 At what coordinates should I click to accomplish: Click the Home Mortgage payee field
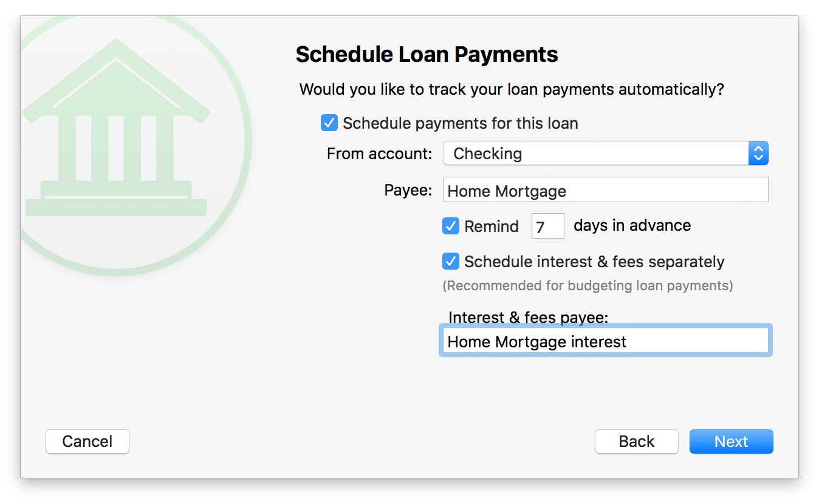pyautogui.click(x=605, y=191)
